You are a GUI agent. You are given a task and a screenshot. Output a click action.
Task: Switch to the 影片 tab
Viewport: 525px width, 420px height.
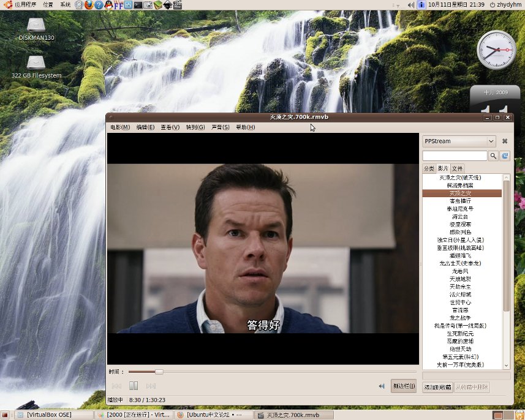[x=443, y=168]
